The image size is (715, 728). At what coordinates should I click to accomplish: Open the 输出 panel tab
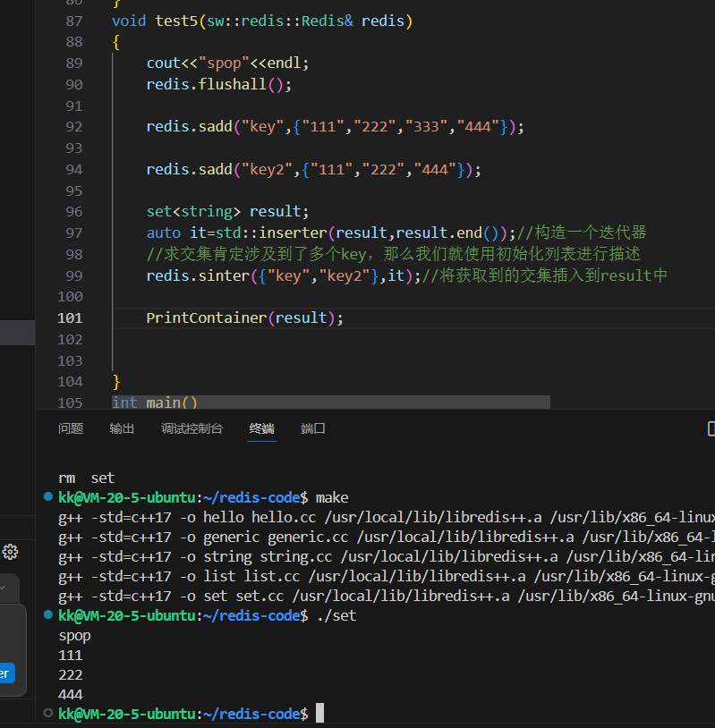pos(122,428)
